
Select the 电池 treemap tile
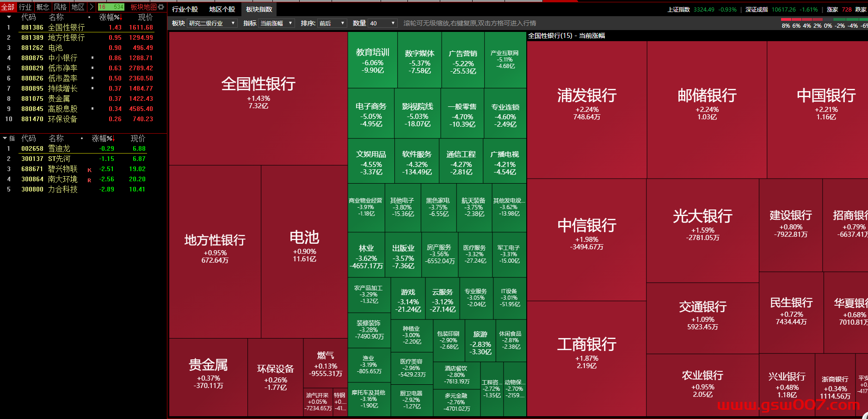click(x=304, y=252)
